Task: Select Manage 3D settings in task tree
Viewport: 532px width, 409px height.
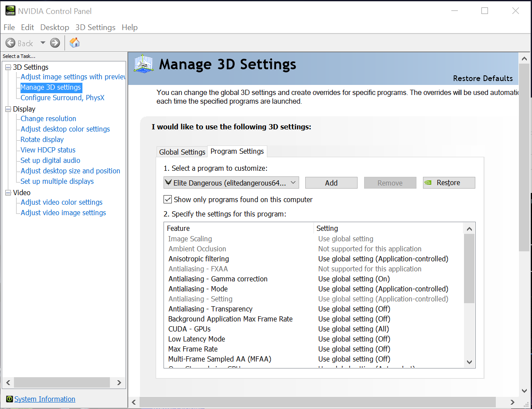Action: (x=51, y=87)
